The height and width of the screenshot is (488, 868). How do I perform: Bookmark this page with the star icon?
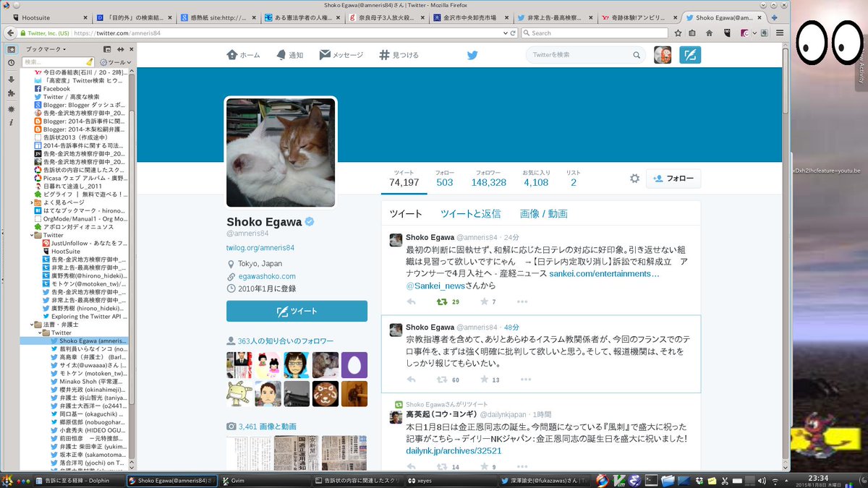coord(678,33)
